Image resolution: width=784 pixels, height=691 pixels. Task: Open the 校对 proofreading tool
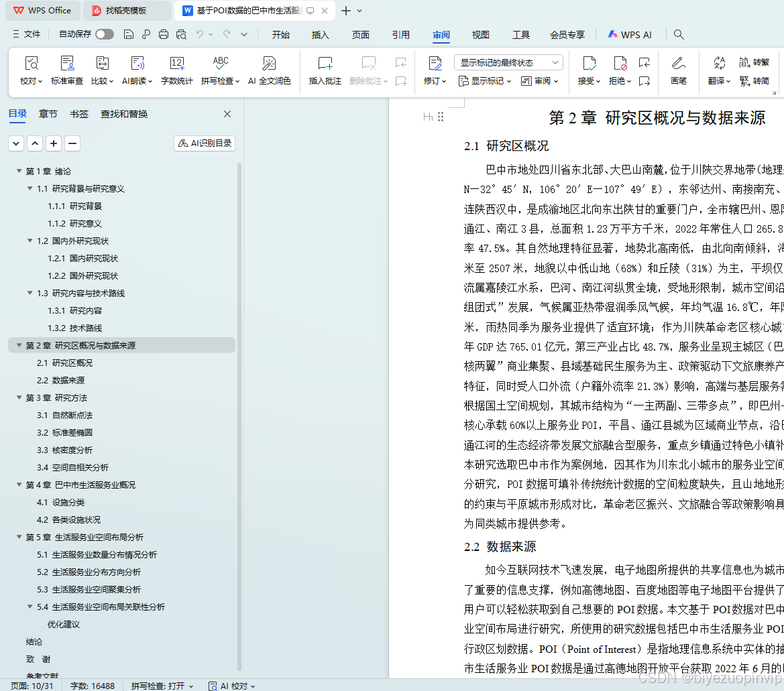[x=31, y=70]
